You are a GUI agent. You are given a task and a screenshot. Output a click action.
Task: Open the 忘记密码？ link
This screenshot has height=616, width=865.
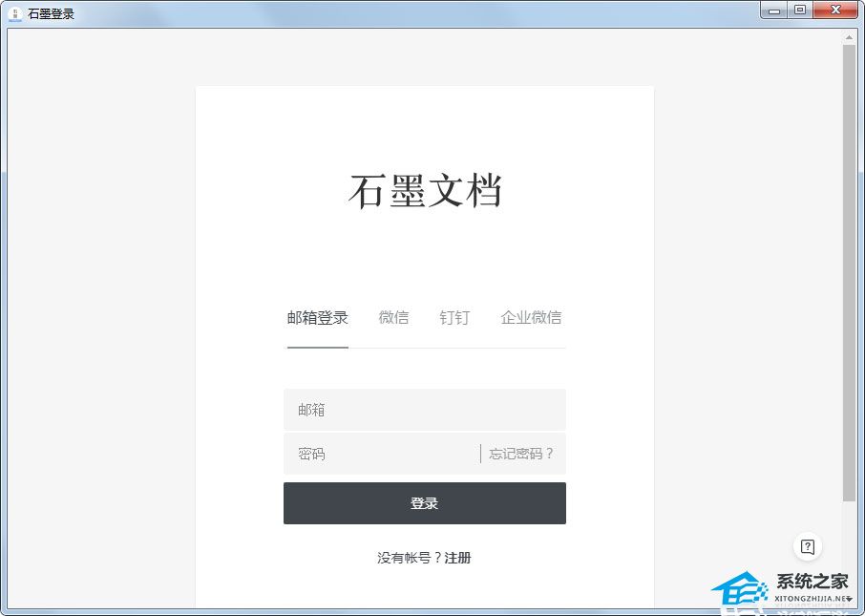coord(520,454)
